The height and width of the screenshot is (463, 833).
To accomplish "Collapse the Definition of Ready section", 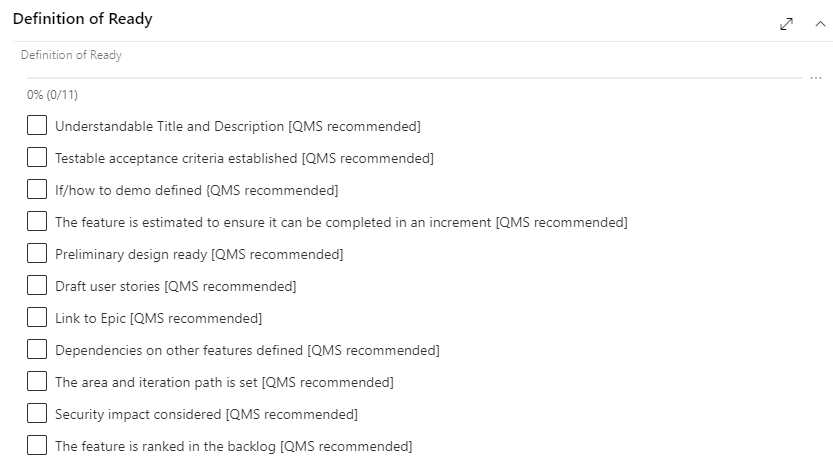I will (x=820, y=24).
